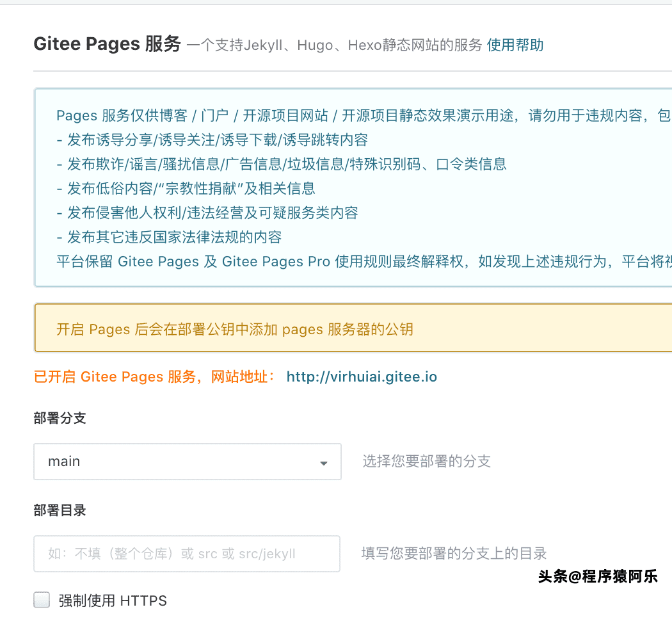The height and width of the screenshot is (621, 672).
Task: Click the line 发布其它违反国家法律法规的内容
Action: coord(169,237)
